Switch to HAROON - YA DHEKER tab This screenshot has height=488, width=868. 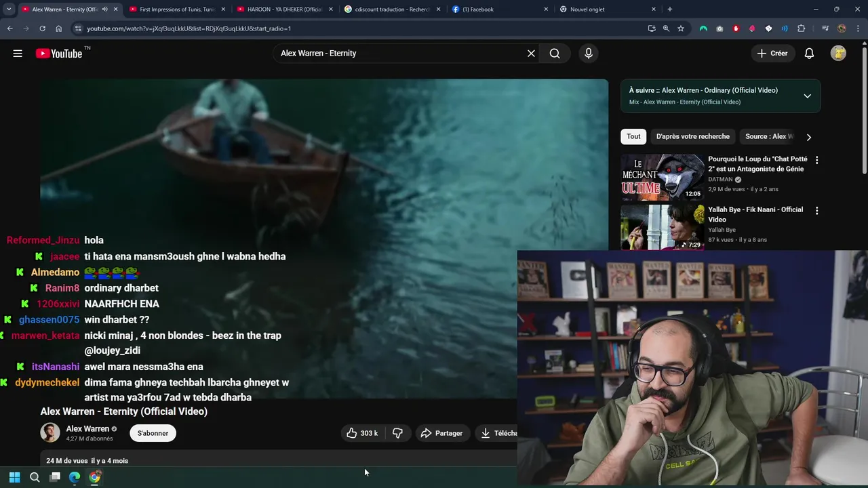tap(285, 9)
